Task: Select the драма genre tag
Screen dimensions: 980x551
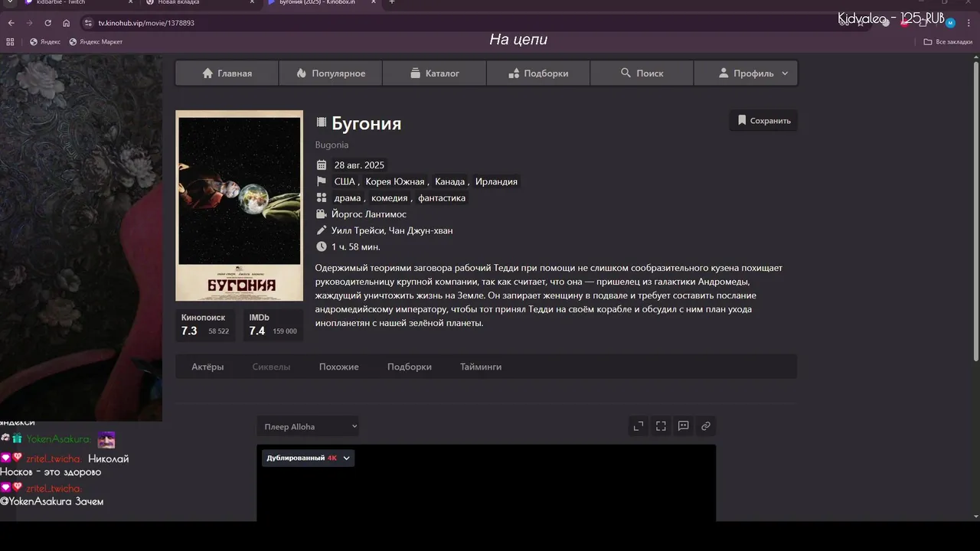Action: [x=347, y=198]
